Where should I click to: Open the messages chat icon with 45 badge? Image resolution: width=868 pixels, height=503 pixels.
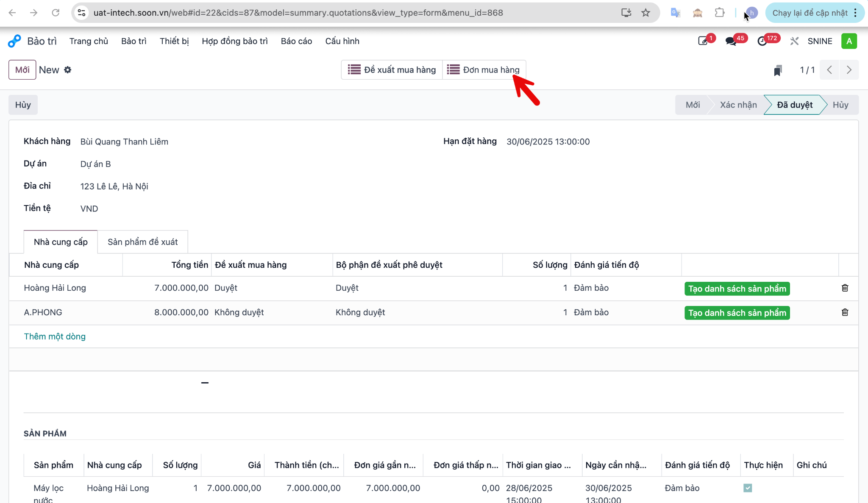click(x=731, y=41)
